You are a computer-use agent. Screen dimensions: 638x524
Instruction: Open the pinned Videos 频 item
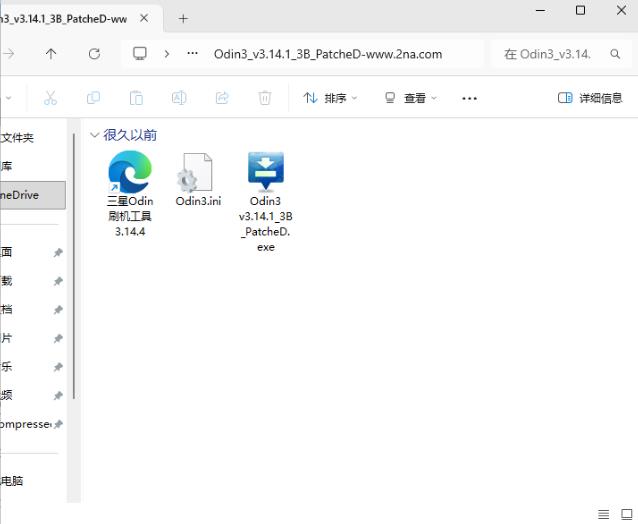click(x=7, y=395)
